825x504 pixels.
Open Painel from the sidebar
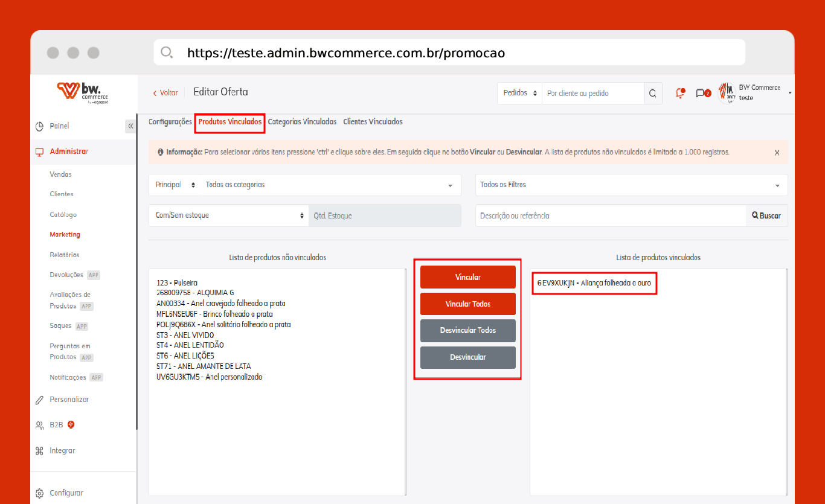[59, 126]
